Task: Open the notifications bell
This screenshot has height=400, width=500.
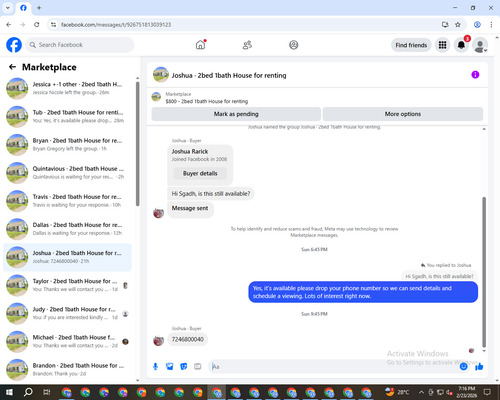Action: pos(461,45)
